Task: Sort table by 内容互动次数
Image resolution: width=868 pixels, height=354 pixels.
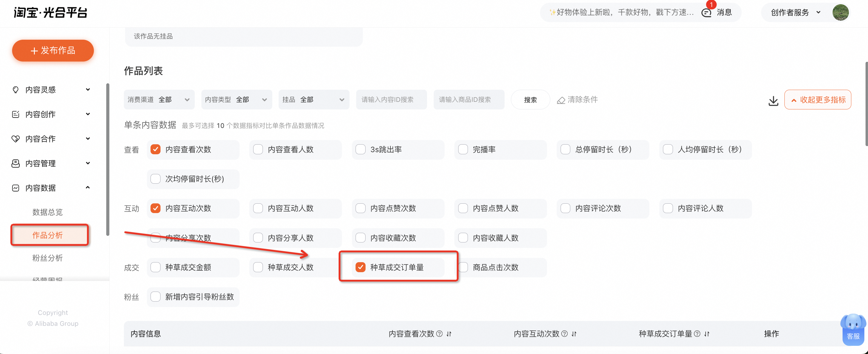Action: pyautogui.click(x=574, y=334)
